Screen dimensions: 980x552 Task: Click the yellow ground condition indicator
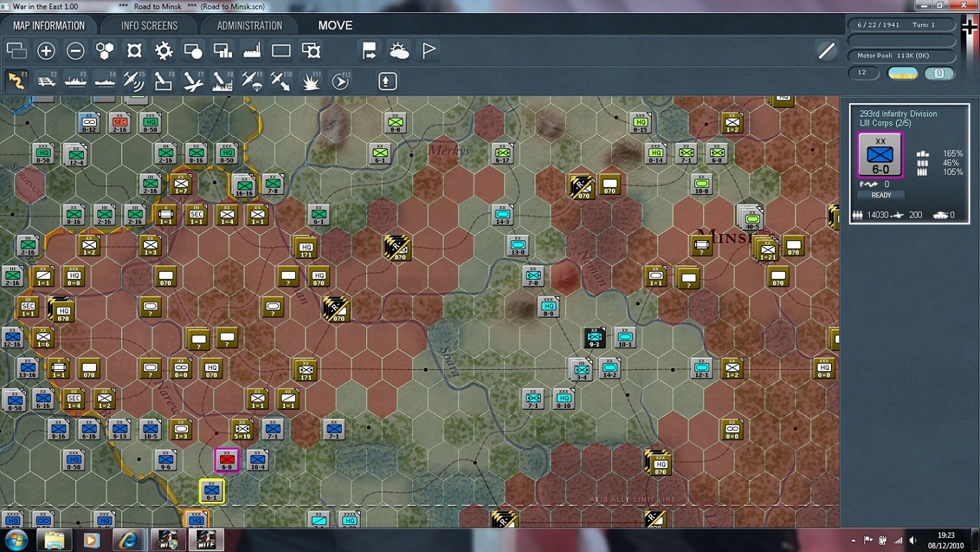tap(902, 73)
